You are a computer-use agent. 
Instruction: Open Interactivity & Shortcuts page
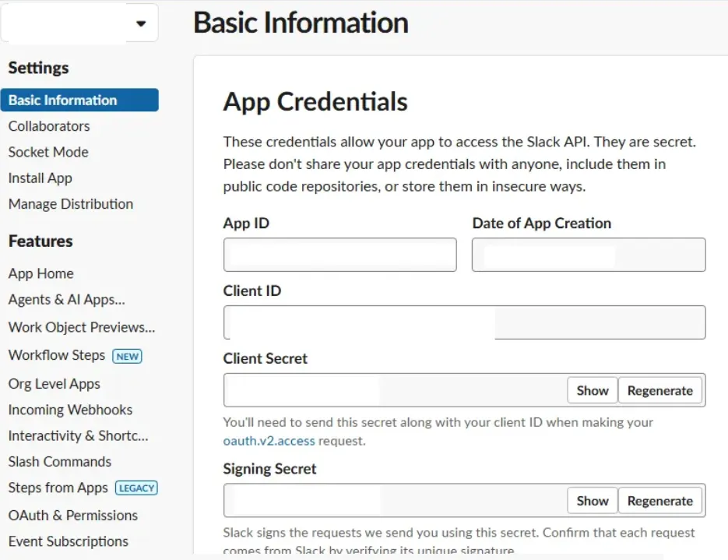[79, 435]
